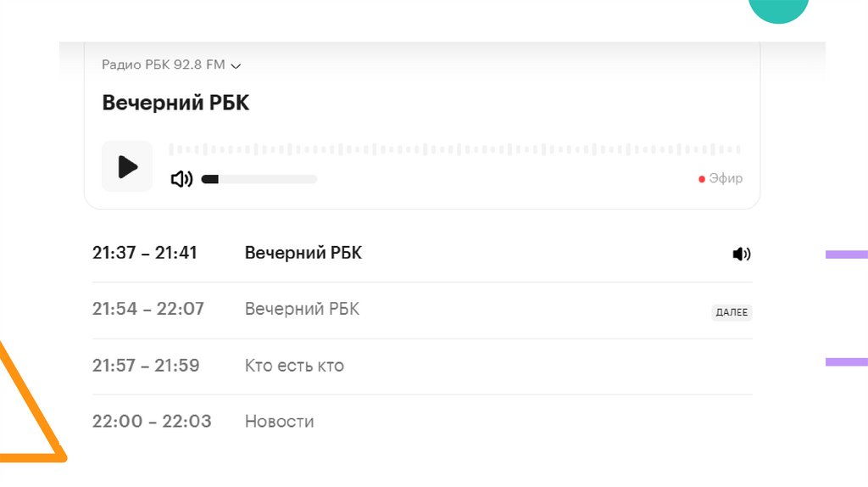The image size is (868, 487).
Task: Expand the Радио РБК 92.8 FM dropdown
Action: coord(171,64)
